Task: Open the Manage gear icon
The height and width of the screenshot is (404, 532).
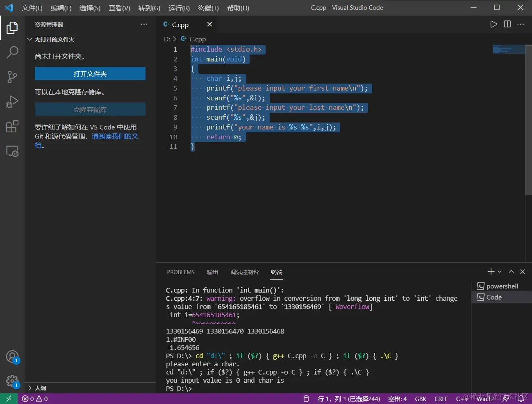Action: (x=12, y=381)
